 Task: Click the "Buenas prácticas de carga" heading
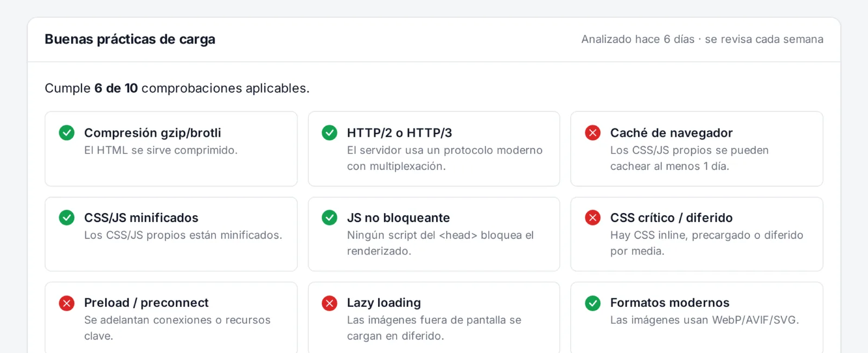click(130, 39)
